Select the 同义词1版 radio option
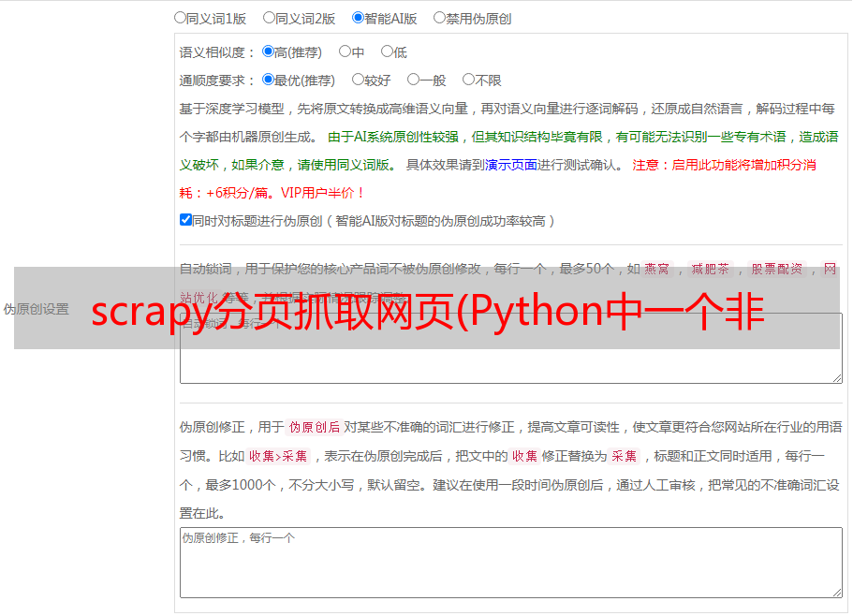Screen dimensions: 853x616 [180, 18]
